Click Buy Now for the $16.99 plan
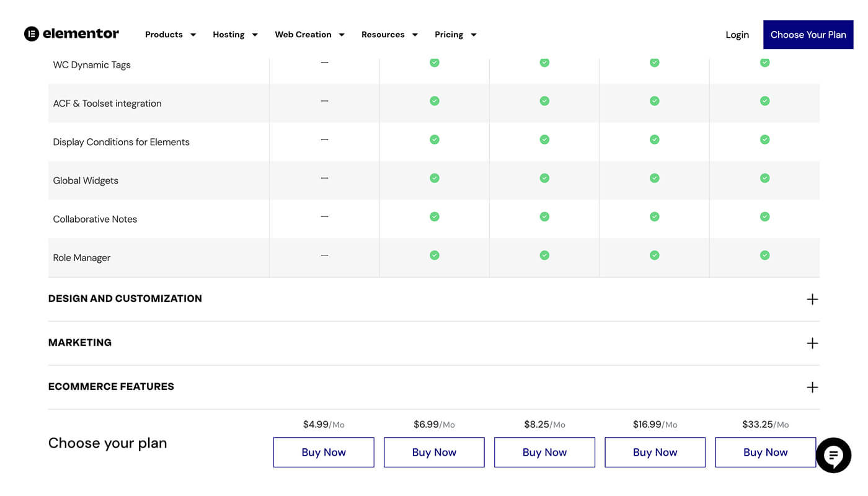The width and height of the screenshot is (868, 496). pos(655,452)
